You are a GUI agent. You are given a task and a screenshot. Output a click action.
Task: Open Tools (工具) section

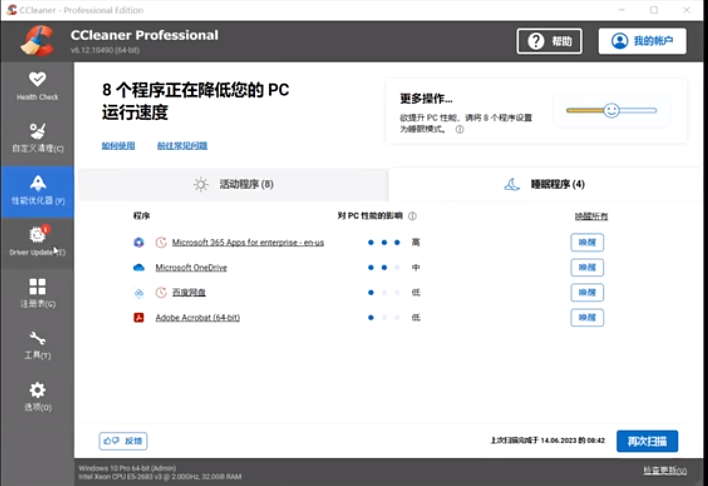click(x=37, y=346)
